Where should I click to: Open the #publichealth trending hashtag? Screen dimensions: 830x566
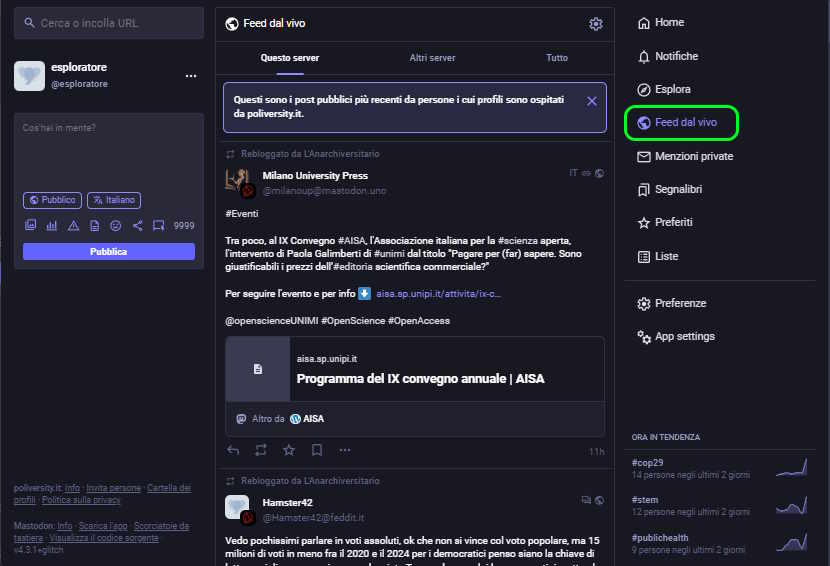click(x=660, y=538)
